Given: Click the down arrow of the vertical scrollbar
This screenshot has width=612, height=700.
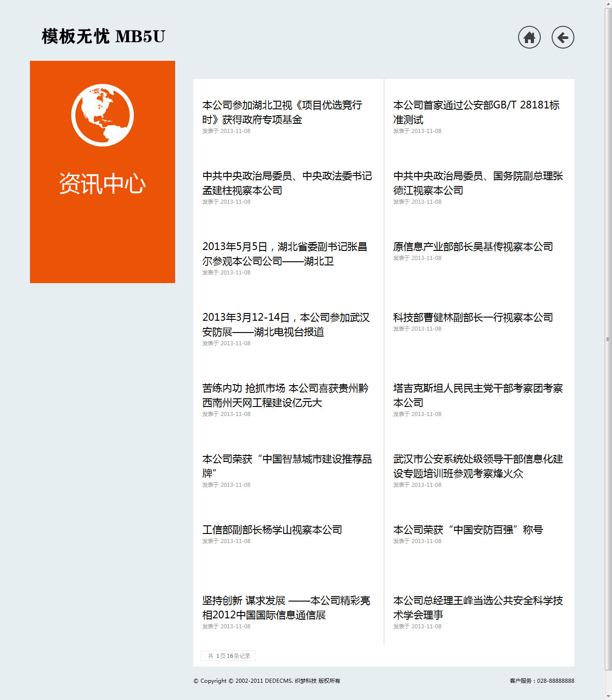Looking at the screenshot, I should coord(608,696).
